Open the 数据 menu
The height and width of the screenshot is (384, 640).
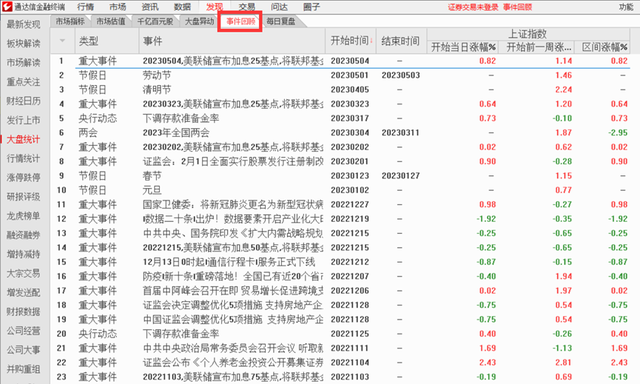pyautogui.click(x=182, y=7)
